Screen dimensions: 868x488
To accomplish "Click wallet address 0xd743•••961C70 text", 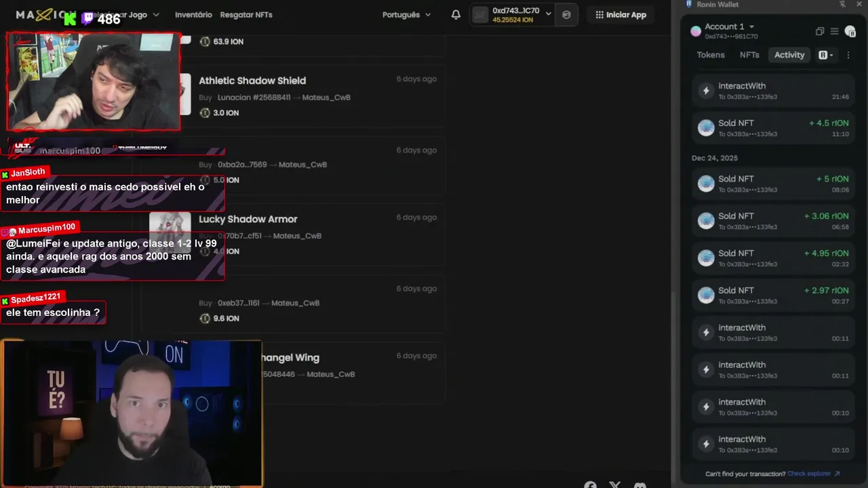I will (731, 37).
